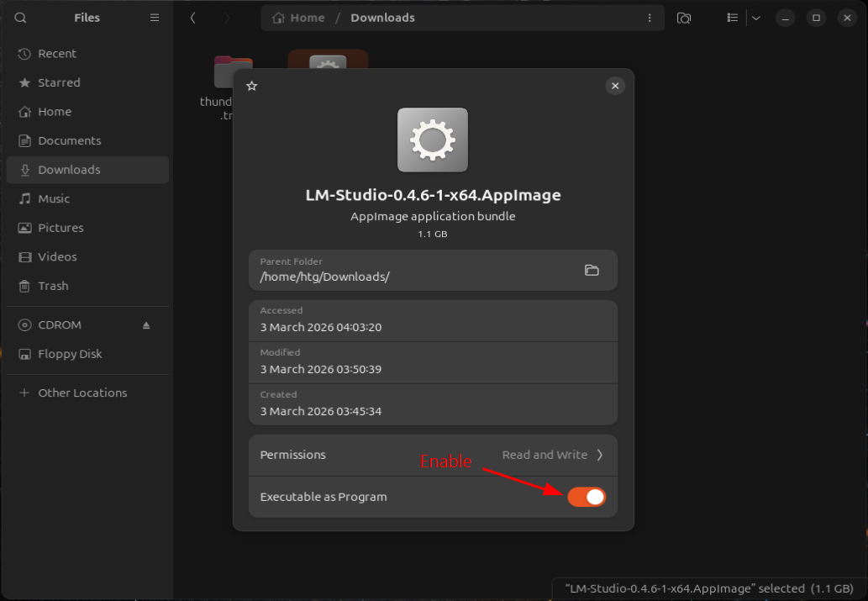Screen dimensions: 868x601
Task: Click the Parent Folder path row
Action: [x=433, y=271]
